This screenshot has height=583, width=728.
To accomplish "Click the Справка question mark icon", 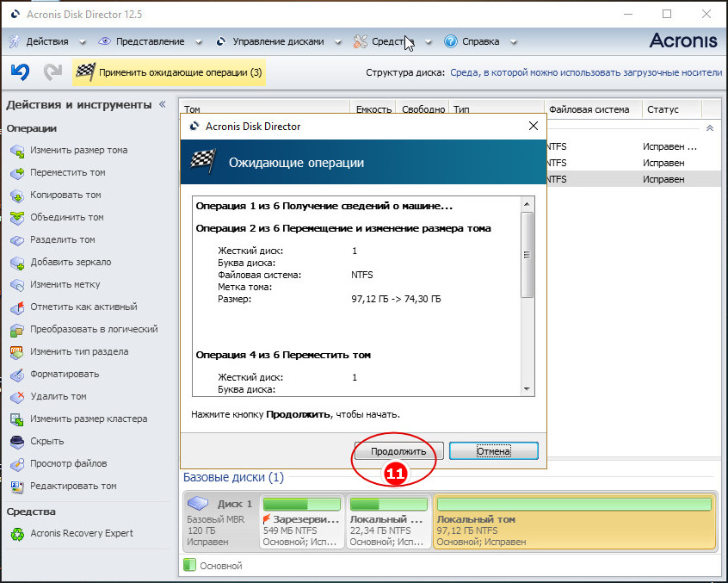I will pyautogui.click(x=450, y=41).
